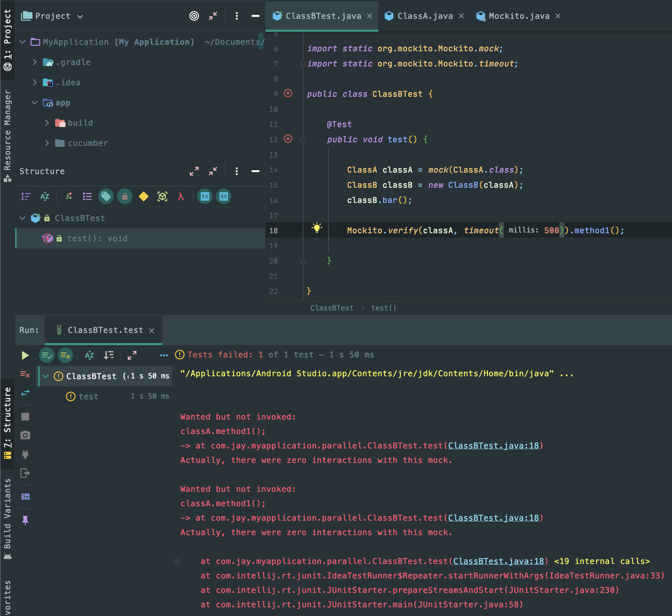The image size is (672, 616).
Task: Collapse the app module folder
Action: point(35,103)
